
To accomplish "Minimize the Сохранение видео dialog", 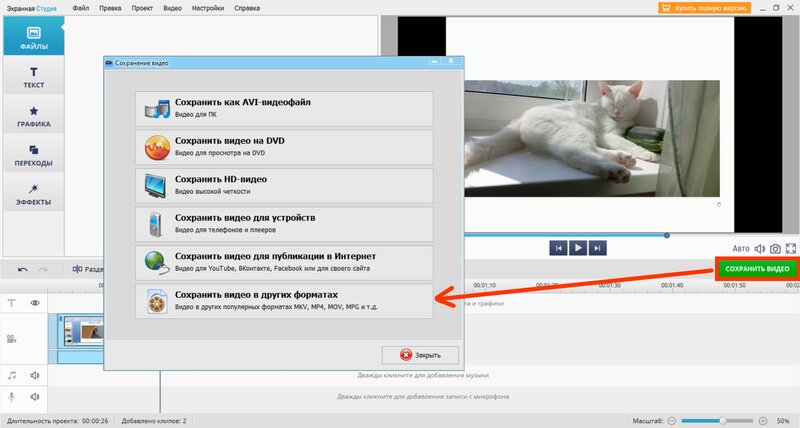I will coord(434,62).
